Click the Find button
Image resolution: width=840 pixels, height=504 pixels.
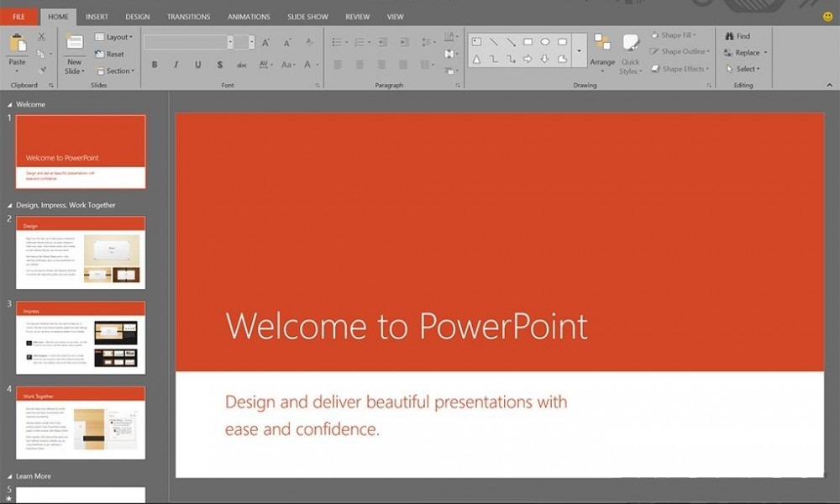738,36
